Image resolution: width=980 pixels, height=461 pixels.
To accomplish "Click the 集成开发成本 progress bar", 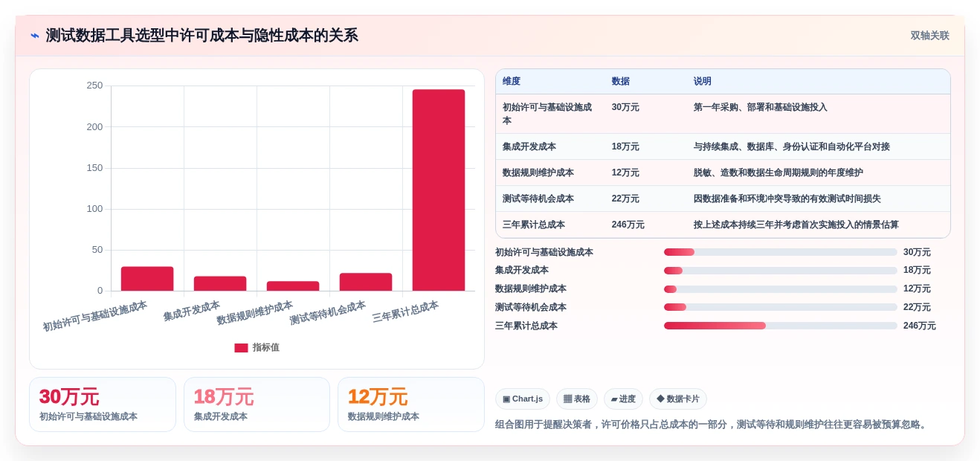I will pos(781,271).
